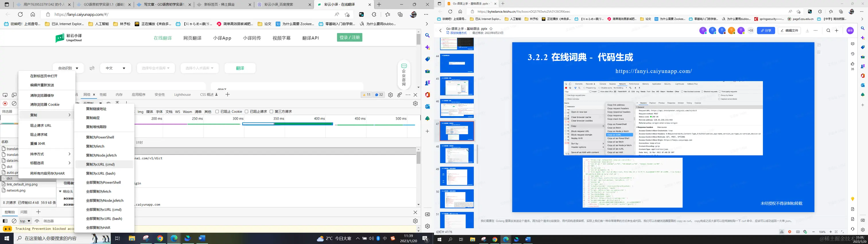
Task: Choose 复制为fetch from the submenu
Action: point(104,147)
